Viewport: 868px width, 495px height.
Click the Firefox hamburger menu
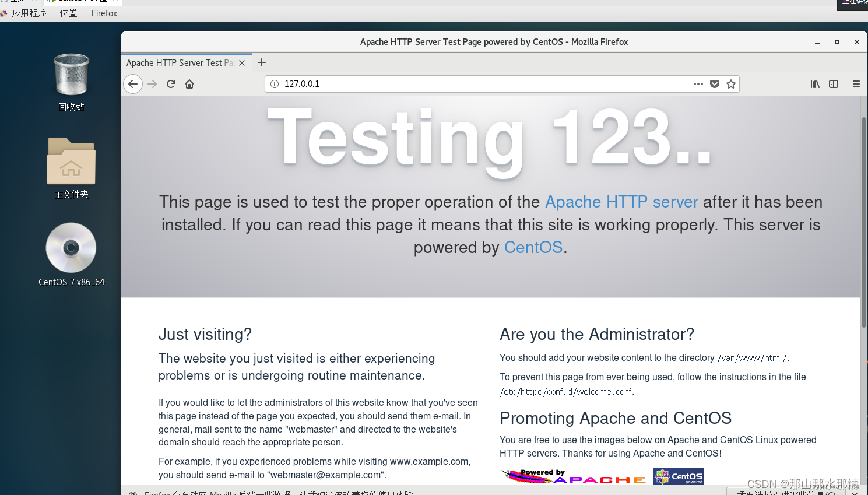856,83
